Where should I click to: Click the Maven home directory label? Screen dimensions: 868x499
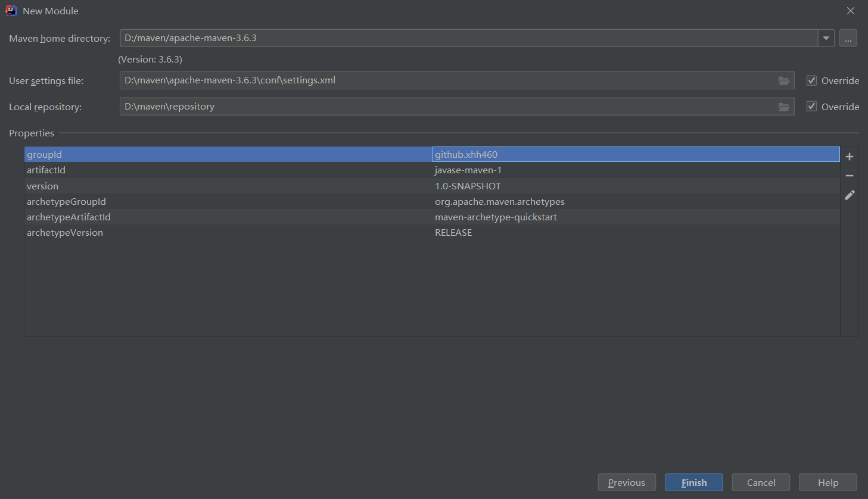coord(60,38)
